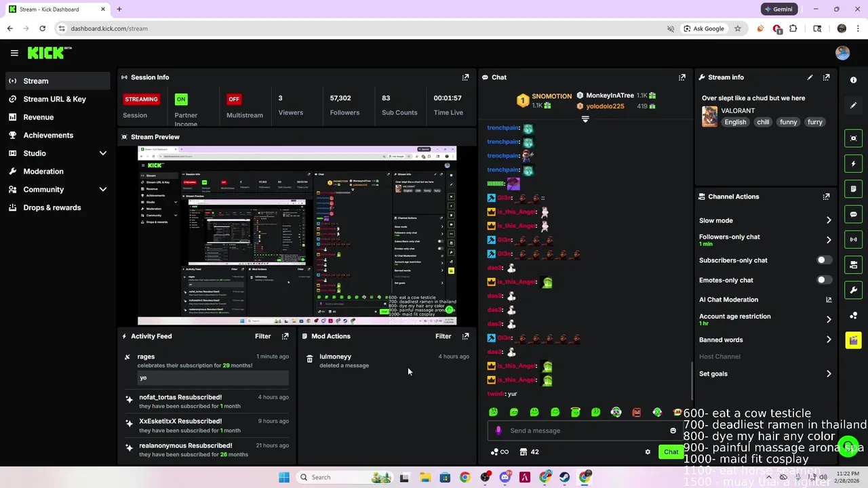Open info icon in right rail
This screenshot has width=868, height=488.
pyautogui.click(x=853, y=80)
